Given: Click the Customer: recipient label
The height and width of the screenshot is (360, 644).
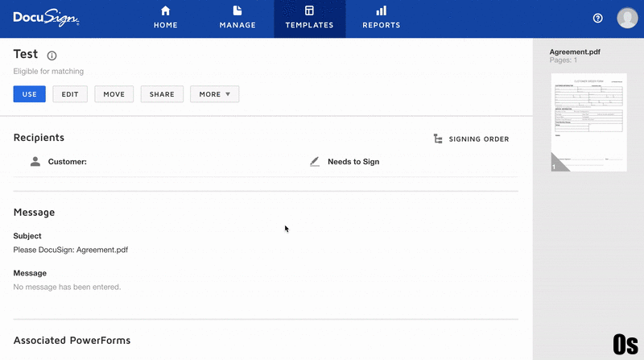Looking at the screenshot, I should (68, 162).
